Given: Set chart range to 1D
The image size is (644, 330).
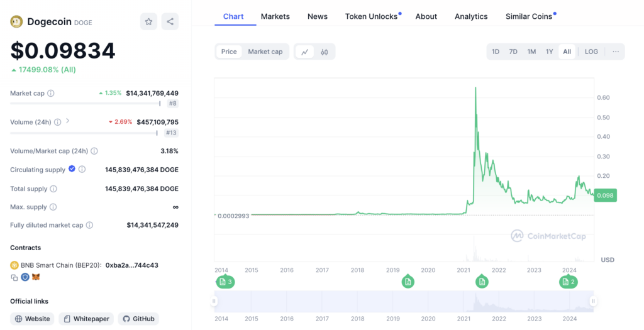Looking at the screenshot, I should (x=496, y=52).
